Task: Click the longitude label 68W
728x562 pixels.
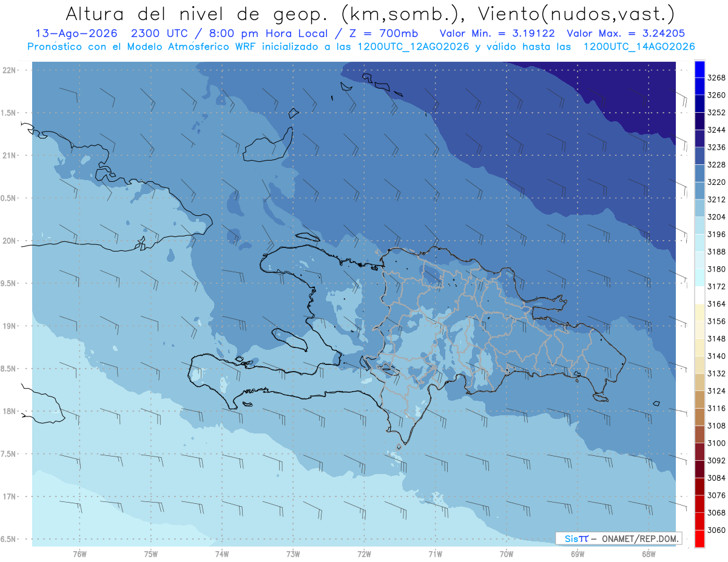Action: (649, 554)
